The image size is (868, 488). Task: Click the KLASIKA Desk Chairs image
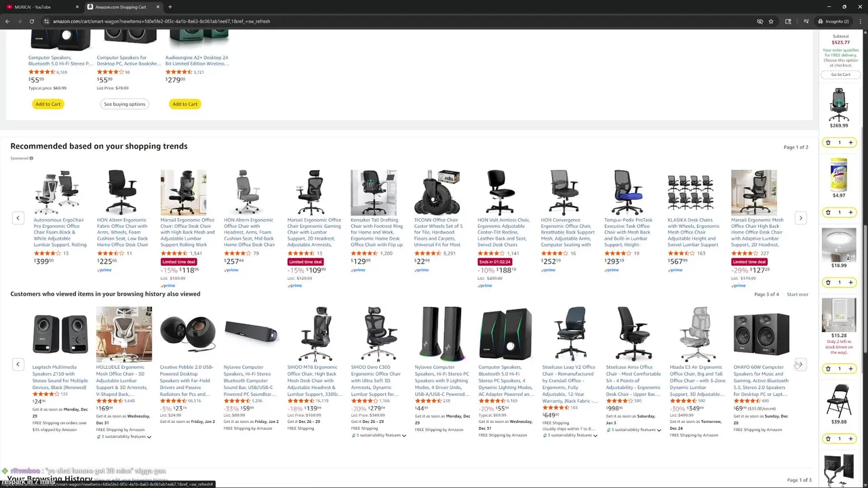pos(691,192)
